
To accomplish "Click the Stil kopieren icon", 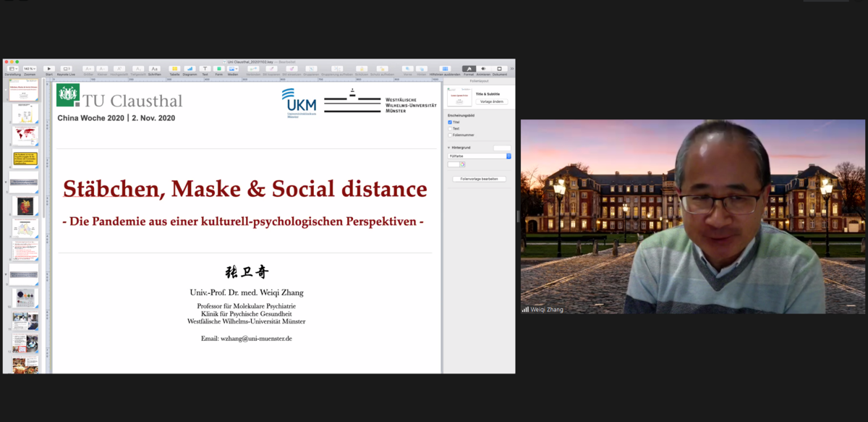I will point(271,69).
